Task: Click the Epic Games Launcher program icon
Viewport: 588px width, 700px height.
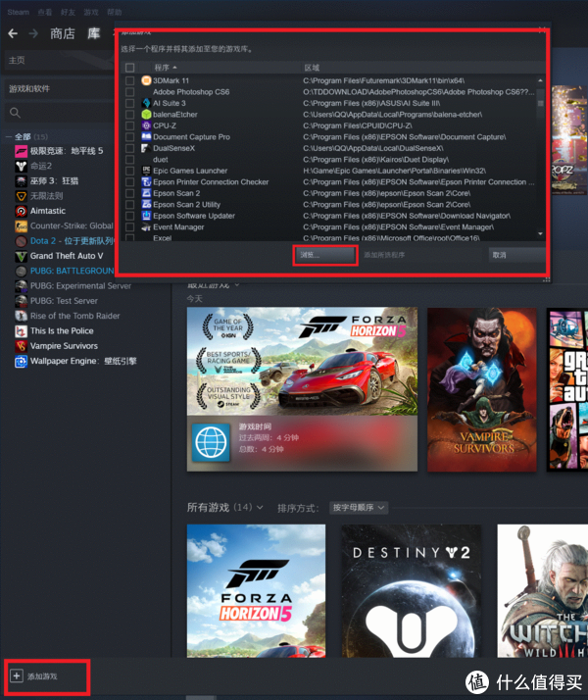Action: tap(146, 171)
